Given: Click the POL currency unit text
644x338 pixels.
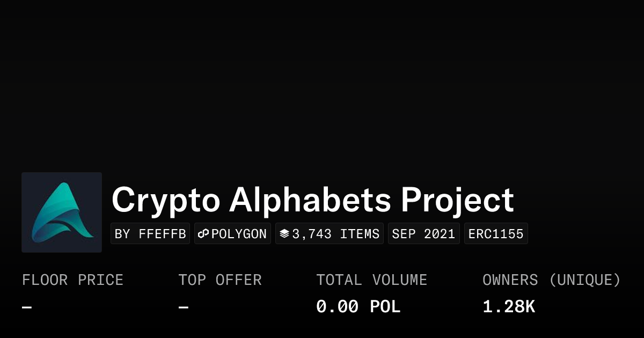Looking at the screenshot, I should (x=385, y=307).
